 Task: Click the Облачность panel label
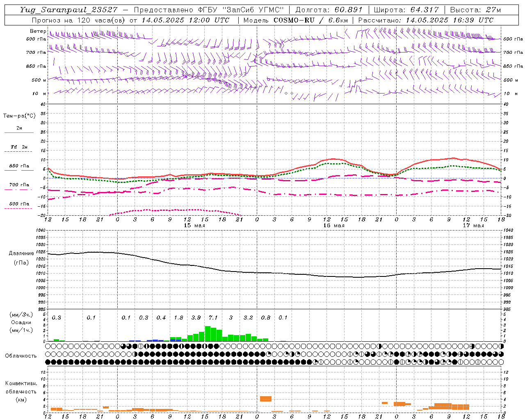pyautogui.click(x=21, y=356)
